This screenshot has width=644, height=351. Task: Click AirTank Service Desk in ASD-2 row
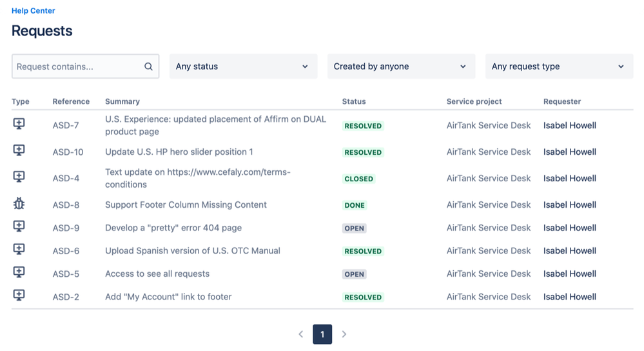click(489, 297)
